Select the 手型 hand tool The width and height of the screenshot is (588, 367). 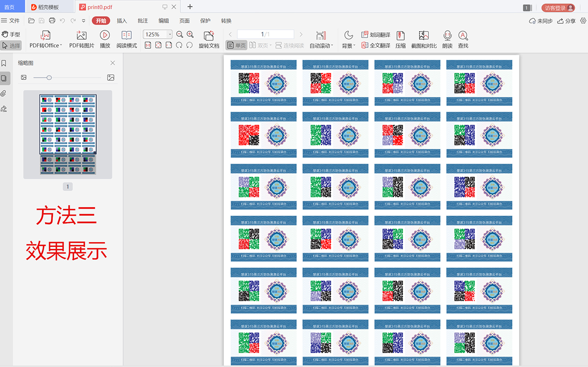[x=11, y=34]
